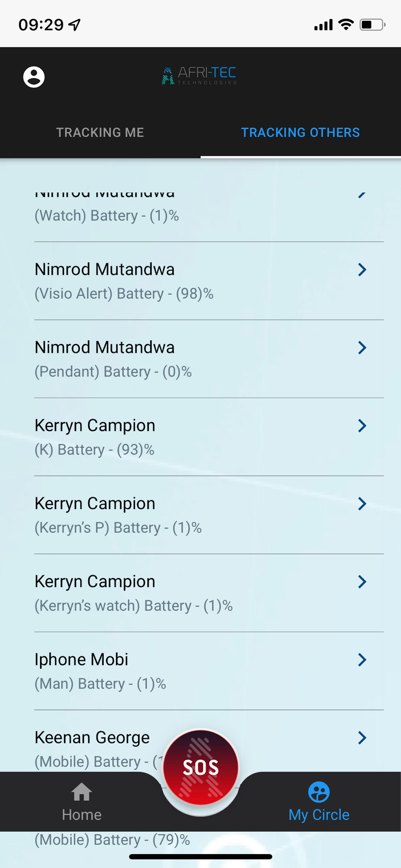Viewport: 401px width, 868px height.
Task: Expand Nimrod Mutandwa Visio Alert chevron
Action: pyautogui.click(x=362, y=270)
